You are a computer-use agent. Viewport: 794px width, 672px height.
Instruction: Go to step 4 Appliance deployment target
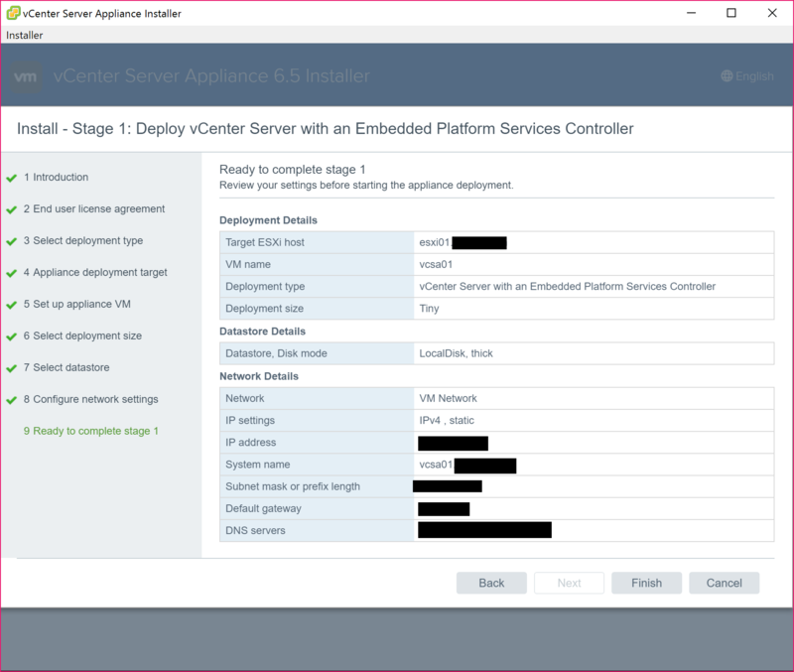[95, 272]
